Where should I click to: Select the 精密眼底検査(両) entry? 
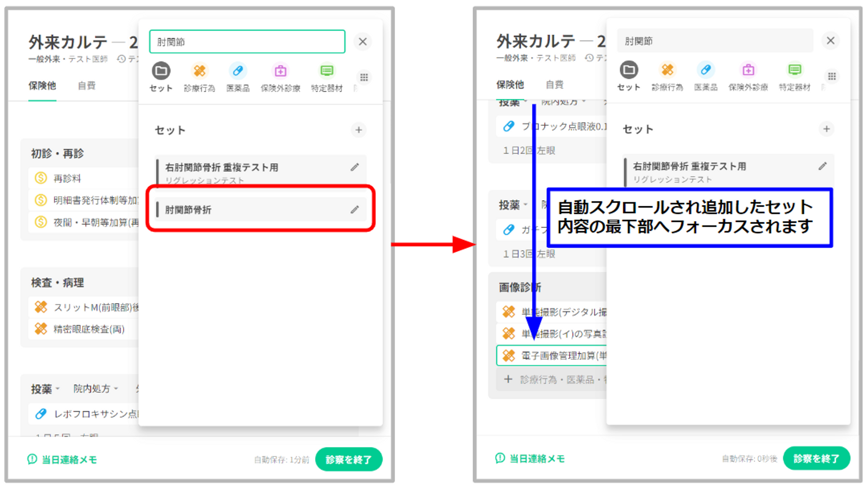(84, 329)
